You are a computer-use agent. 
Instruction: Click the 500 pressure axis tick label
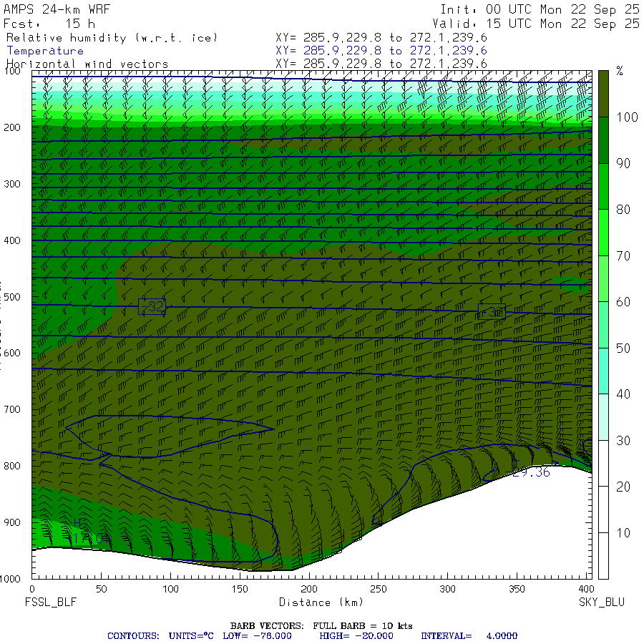pyautogui.click(x=12, y=296)
